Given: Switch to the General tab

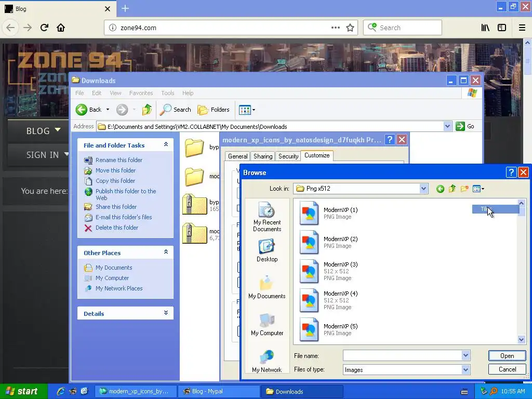Looking at the screenshot, I should point(237,156).
